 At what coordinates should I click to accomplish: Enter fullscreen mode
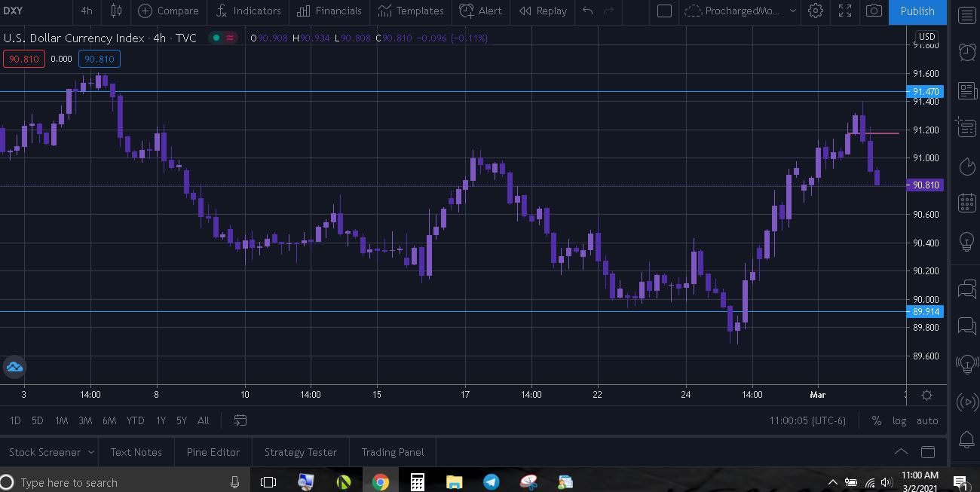coord(845,11)
